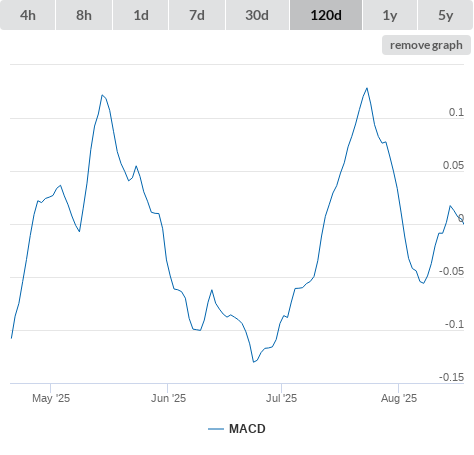The height and width of the screenshot is (455, 474).
Task: Click the highest MACD peak in late July
Action: (367, 88)
